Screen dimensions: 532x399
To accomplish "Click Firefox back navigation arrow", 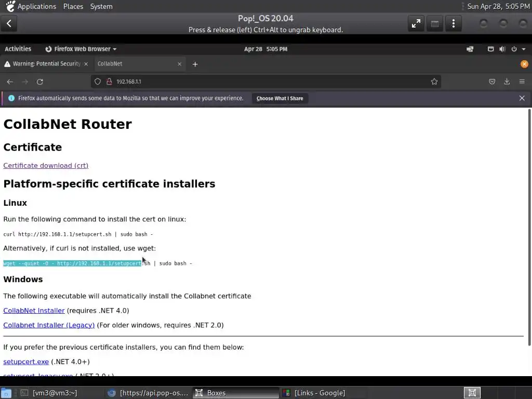I will [x=10, y=82].
